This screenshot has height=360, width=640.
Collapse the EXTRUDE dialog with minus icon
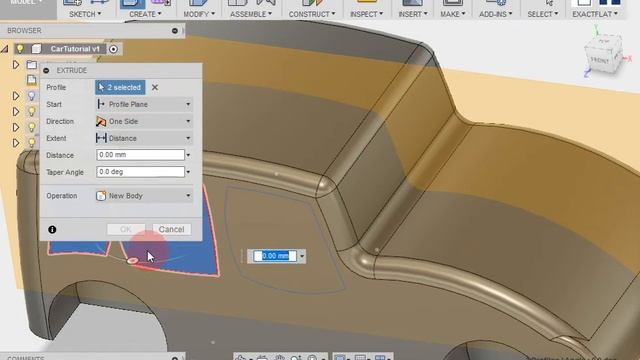46,71
